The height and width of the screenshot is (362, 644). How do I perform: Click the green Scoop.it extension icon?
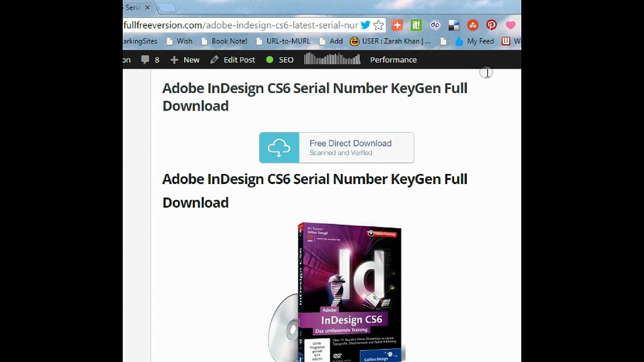(416, 25)
